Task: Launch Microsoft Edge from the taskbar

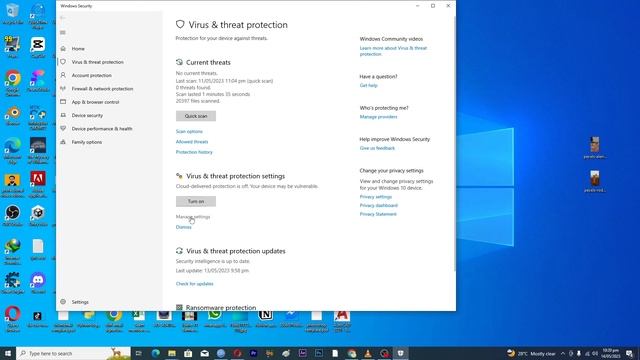Action: (156, 353)
